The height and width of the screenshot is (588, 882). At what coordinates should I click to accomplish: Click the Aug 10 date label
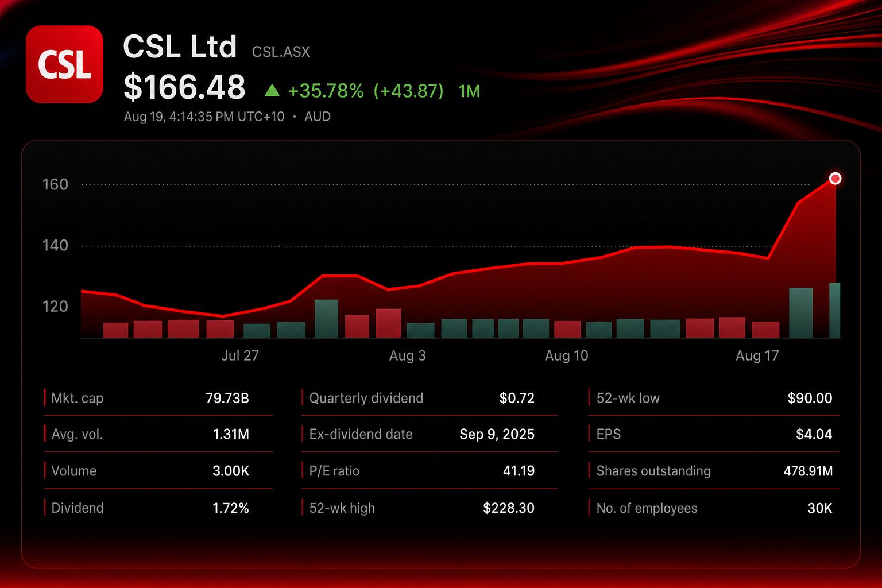[x=567, y=355]
